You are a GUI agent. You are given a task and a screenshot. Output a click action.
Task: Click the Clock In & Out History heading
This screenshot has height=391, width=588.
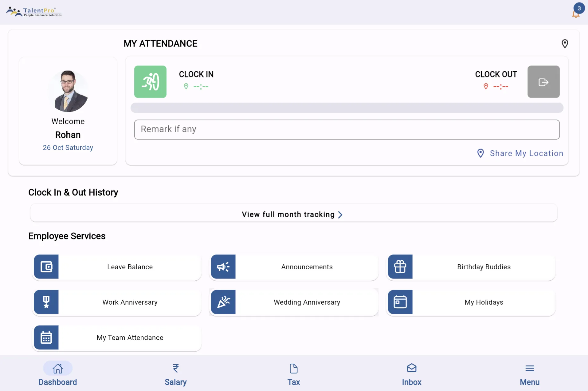tap(73, 192)
